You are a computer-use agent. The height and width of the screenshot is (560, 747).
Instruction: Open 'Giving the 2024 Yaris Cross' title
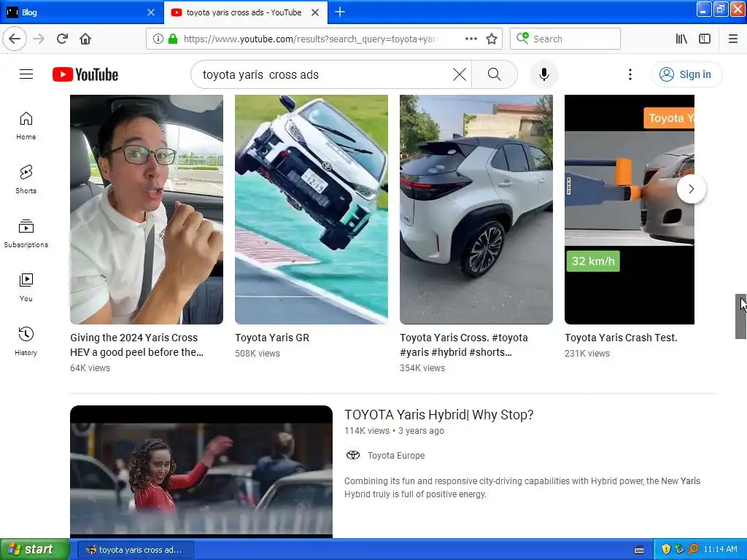click(136, 345)
